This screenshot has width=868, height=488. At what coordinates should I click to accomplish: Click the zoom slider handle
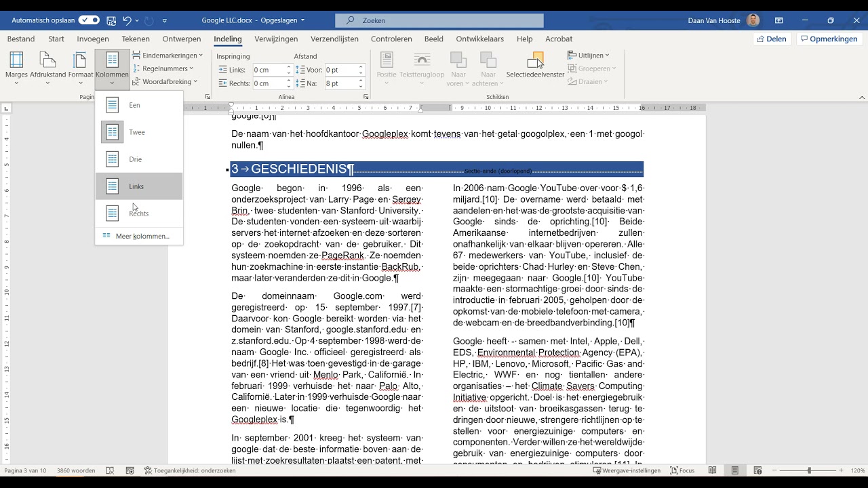pyautogui.click(x=809, y=470)
